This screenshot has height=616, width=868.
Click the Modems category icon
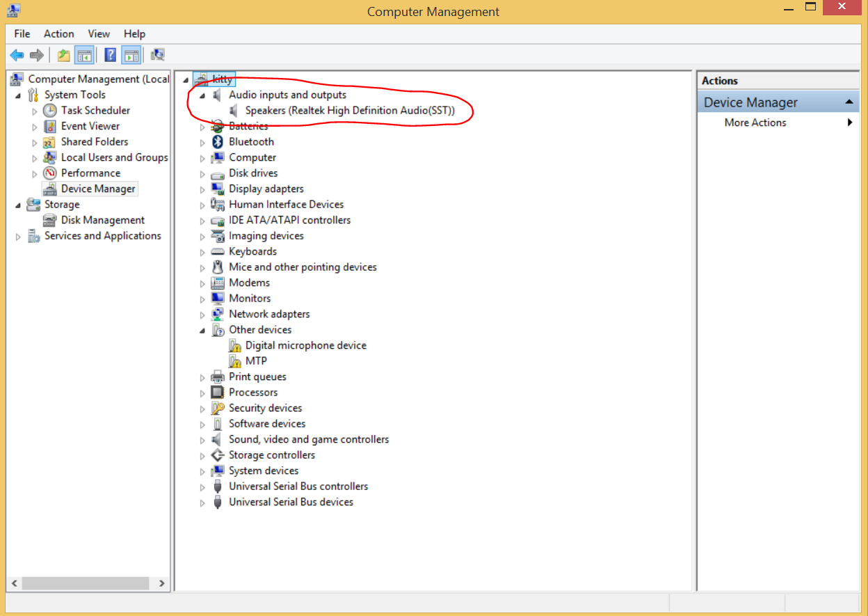pos(218,283)
